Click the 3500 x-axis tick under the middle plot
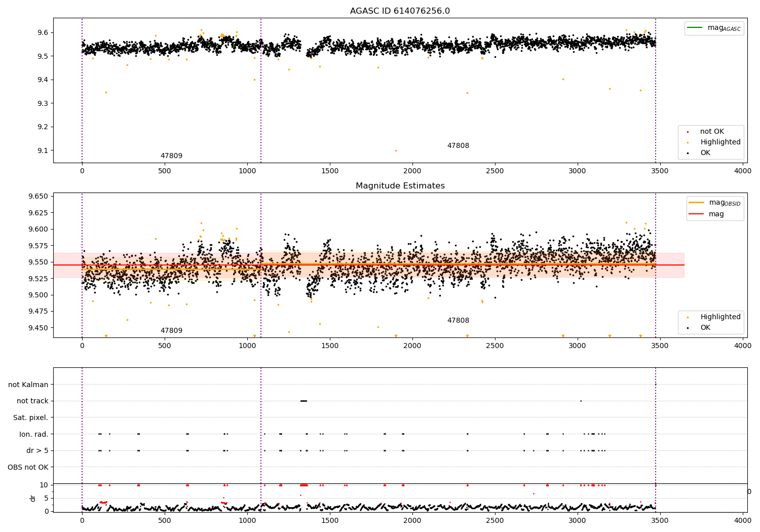The height and width of the screenshot is (532, 760). [660, 346]
